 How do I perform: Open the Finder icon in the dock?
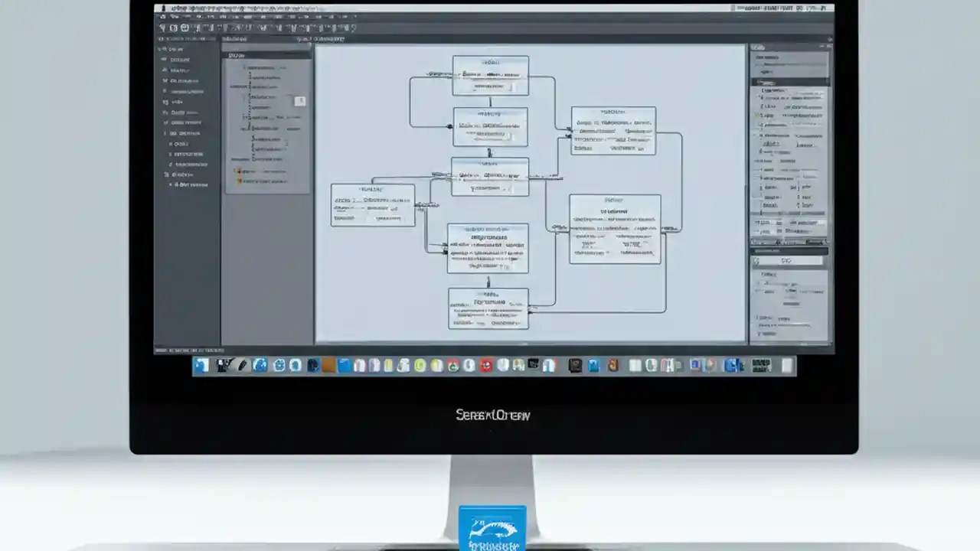(201, 366)
